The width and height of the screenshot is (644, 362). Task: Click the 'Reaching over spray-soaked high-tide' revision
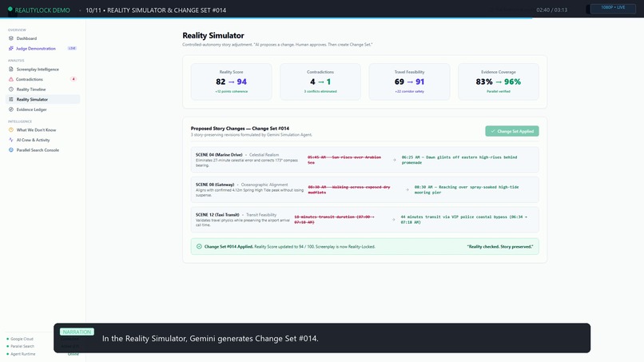tap(467, 190)
